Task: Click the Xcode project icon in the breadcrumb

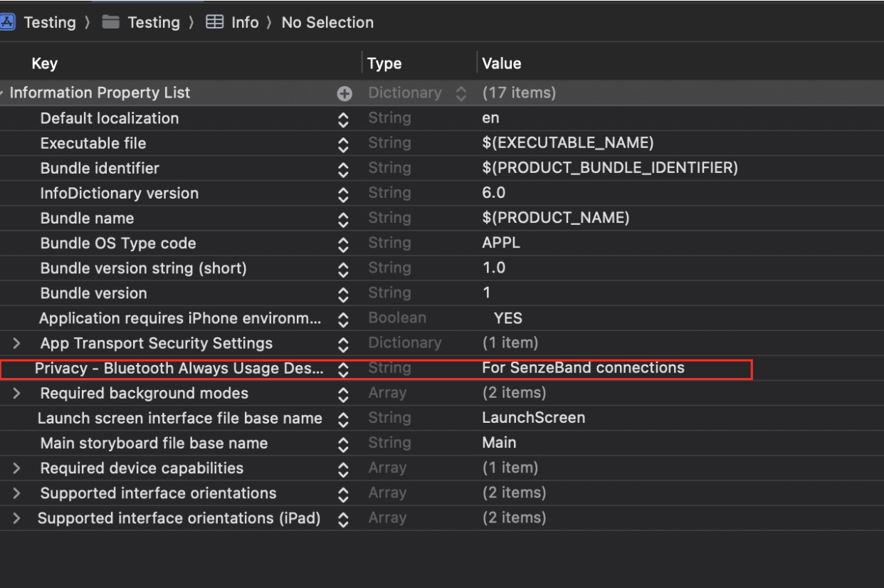Action: click(x=8, y=22)
